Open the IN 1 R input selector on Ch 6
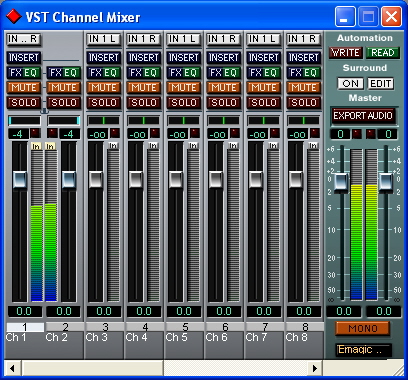408x380 pixels. pyautogui.click(x=224, y=39)
